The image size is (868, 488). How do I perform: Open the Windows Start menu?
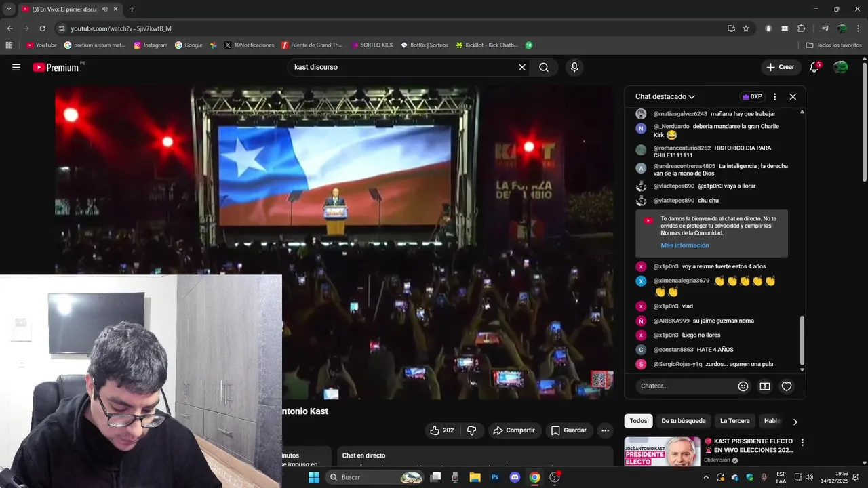(x=313, y=477)
